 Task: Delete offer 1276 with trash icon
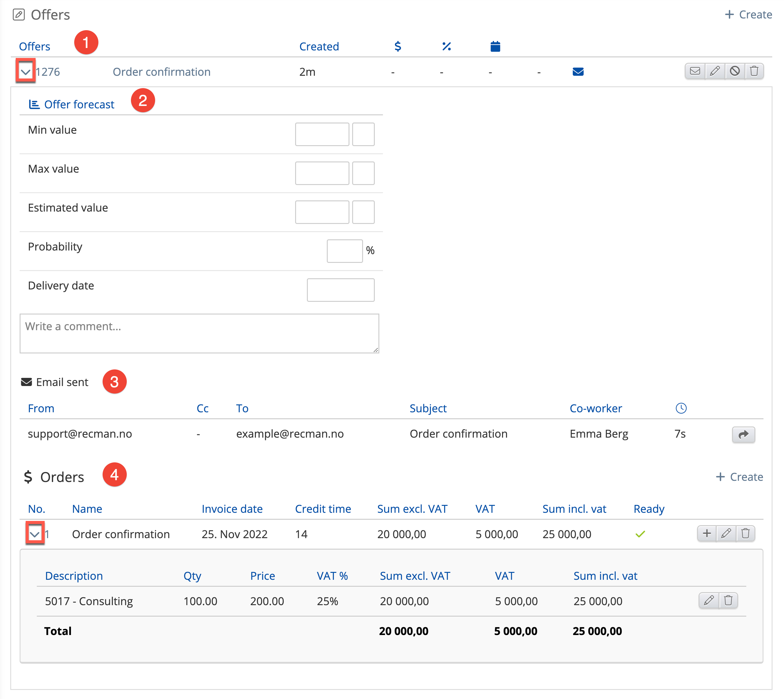pos(754,72)
